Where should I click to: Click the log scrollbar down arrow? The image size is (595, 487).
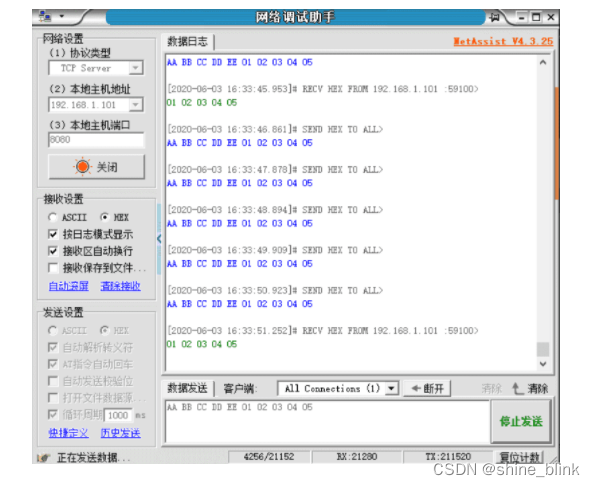click(x=543, y=364)
